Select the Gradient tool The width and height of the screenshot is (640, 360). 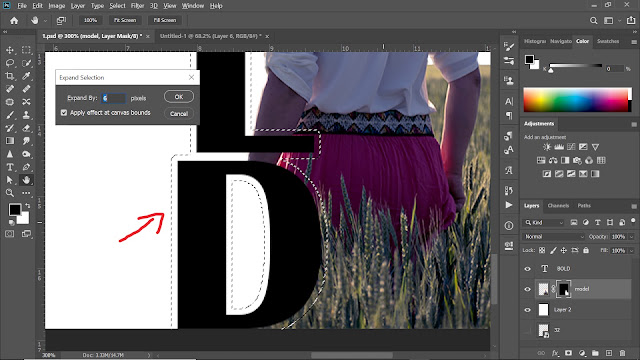point(10,141)
